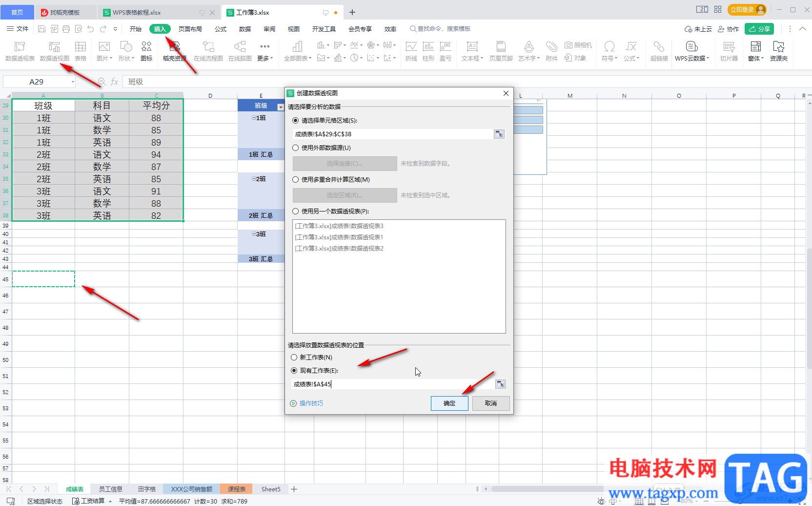Add a new sheet with plus icon

[x=294, y=489]
